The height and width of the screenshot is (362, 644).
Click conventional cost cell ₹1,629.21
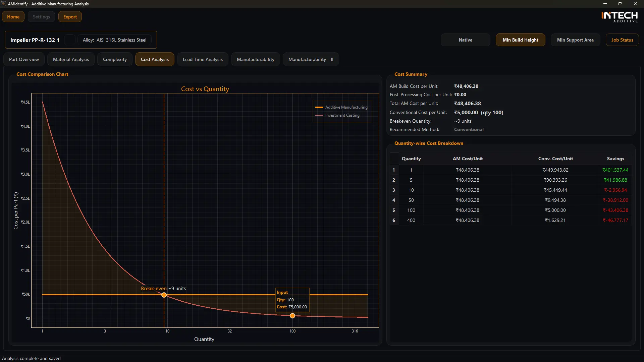tap(555, 220)
